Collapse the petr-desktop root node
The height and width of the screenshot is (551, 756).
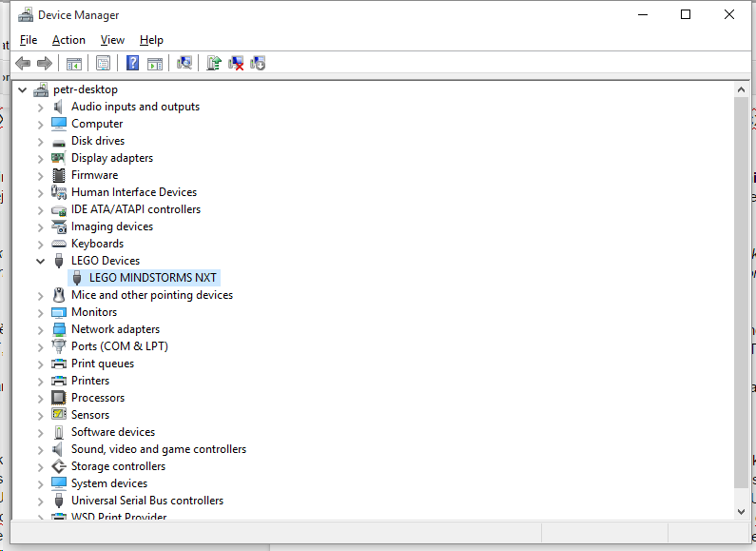click(23, 89)
